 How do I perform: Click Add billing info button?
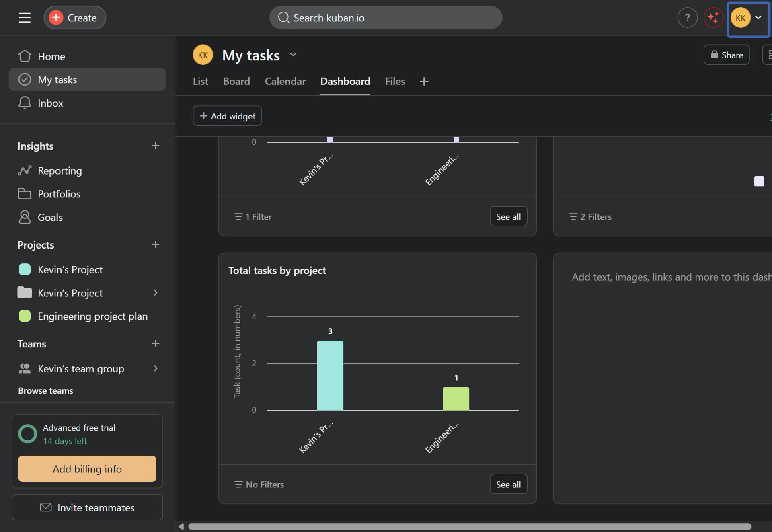click(87, 468)
